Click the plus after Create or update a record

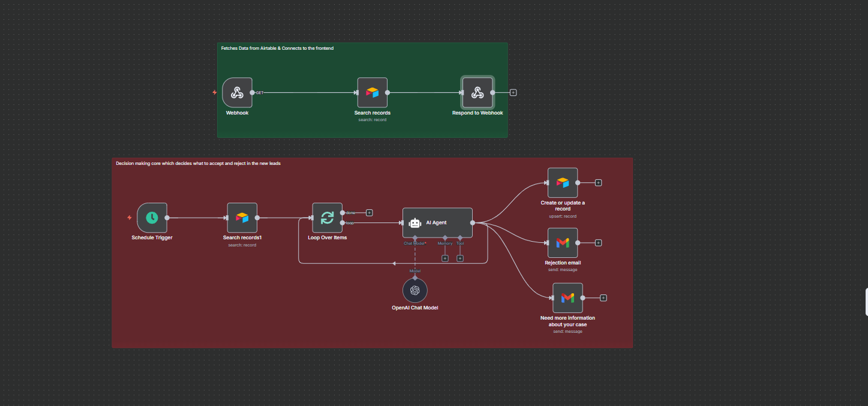click(598, 182)
